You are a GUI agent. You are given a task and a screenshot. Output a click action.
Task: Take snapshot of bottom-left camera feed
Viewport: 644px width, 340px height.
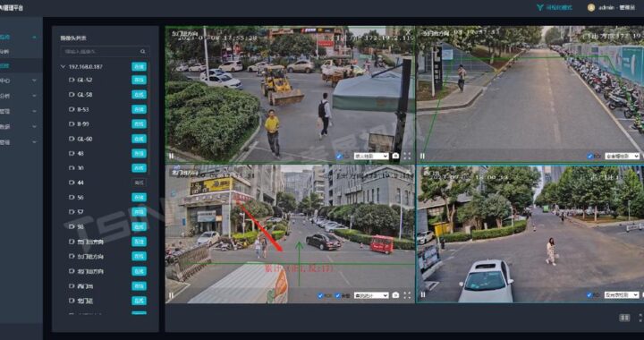tap(395, 295)
